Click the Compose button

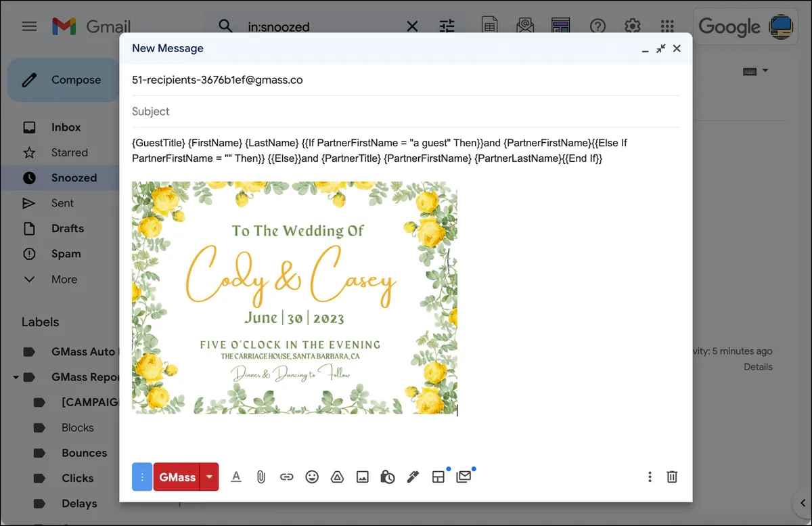(64, 80)
